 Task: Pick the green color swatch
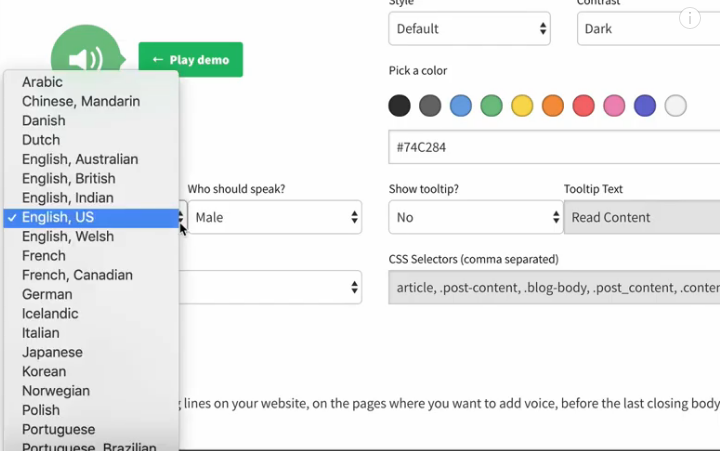pyautogui.click(x=491, y=106)
